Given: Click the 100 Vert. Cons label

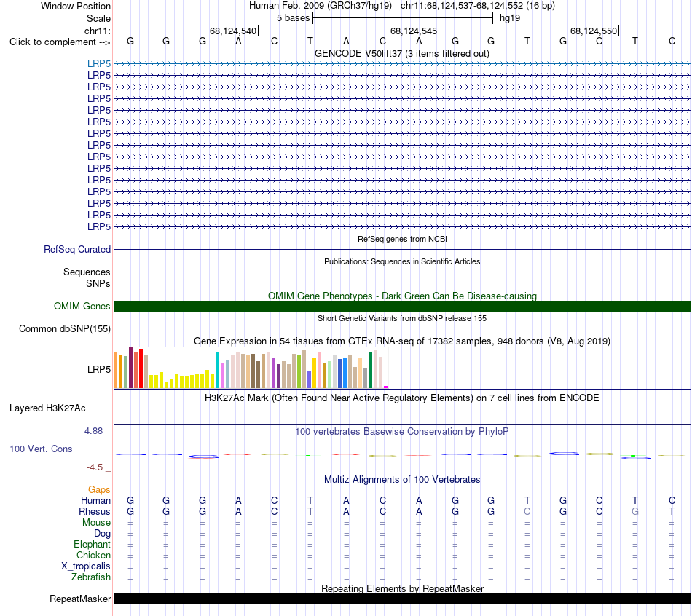Looking at the screenshot, I should coord(41,449).
